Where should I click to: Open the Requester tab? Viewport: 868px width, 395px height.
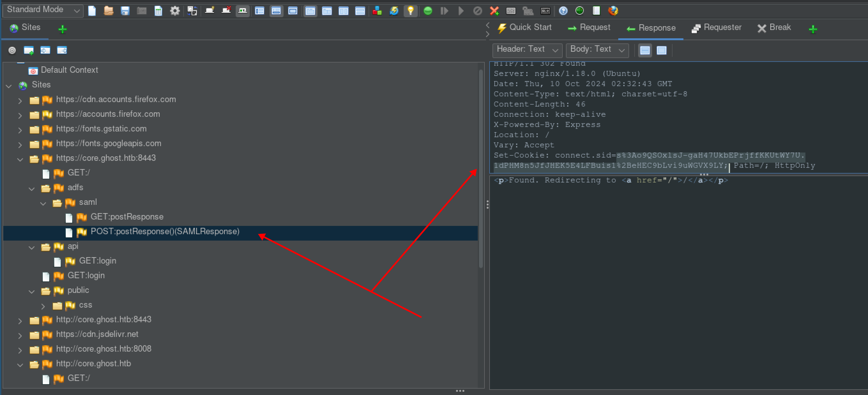[x=716, y=28]
